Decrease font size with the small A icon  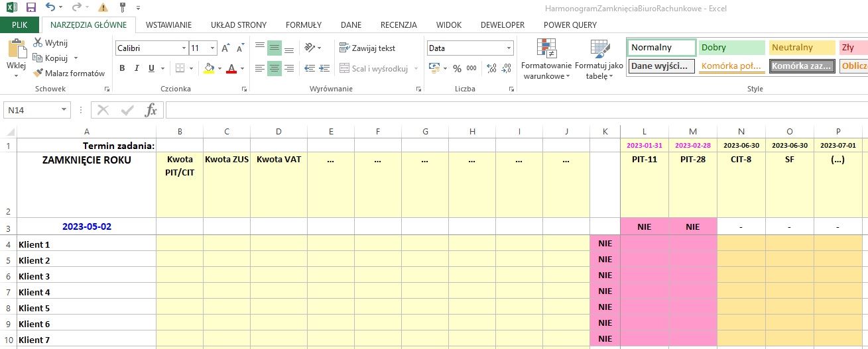(x=241, y=48)
